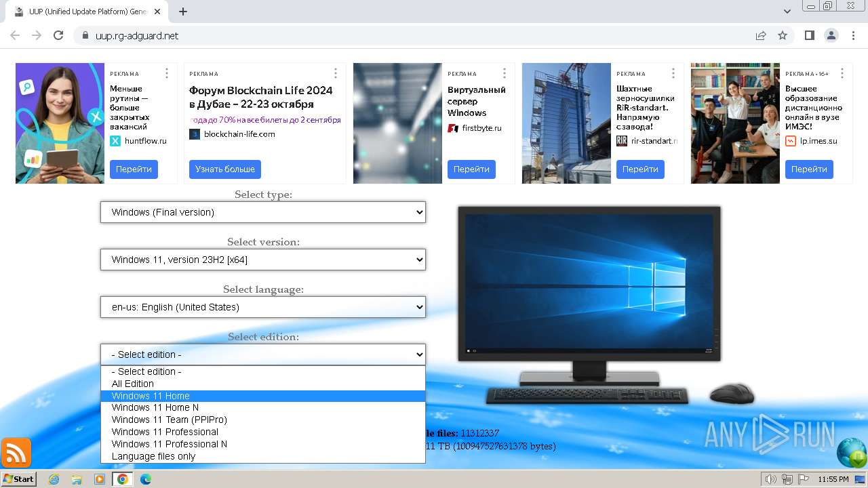Open the Select version dropdown
868x488 pixels.
tap(263, 260)
